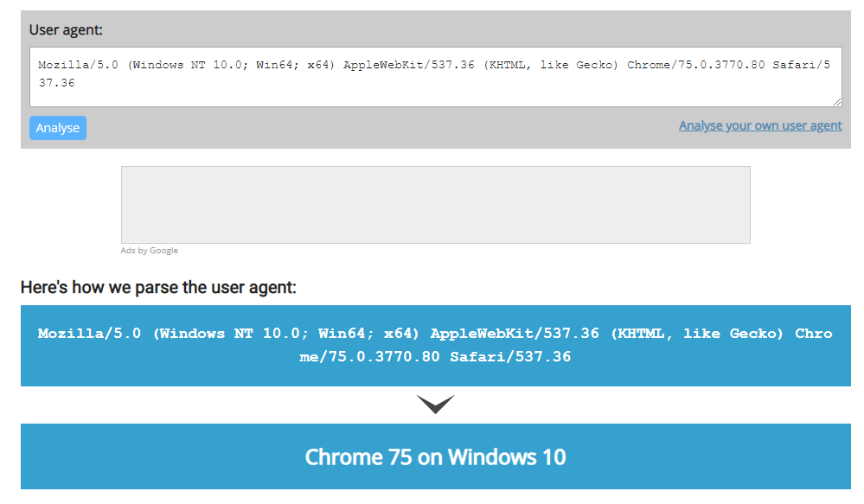Click the Google ad placeholder box

click(x=435, y=205)
